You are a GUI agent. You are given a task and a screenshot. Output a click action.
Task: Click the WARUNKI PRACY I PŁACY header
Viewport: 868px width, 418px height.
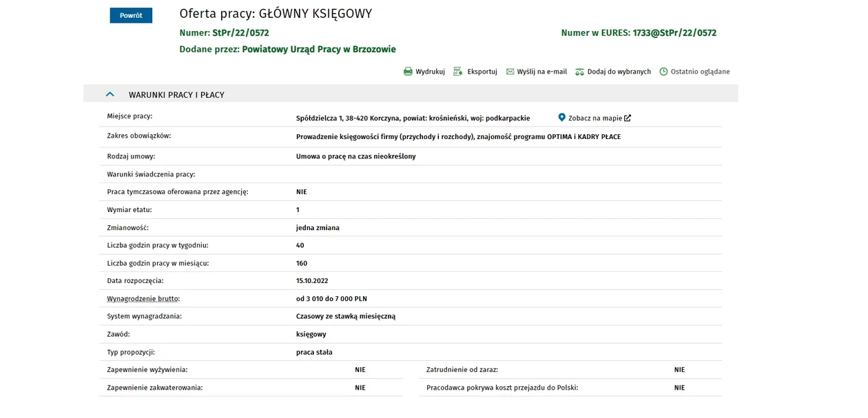pyautogui.click(x=176, y=95)
